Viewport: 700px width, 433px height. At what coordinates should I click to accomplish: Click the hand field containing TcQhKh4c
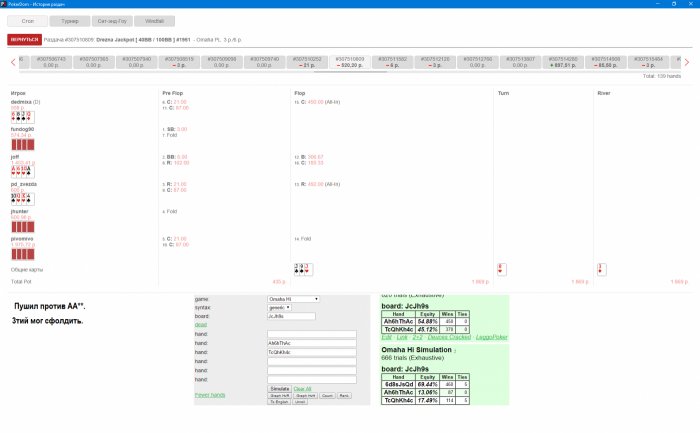[x=312, y=352]
